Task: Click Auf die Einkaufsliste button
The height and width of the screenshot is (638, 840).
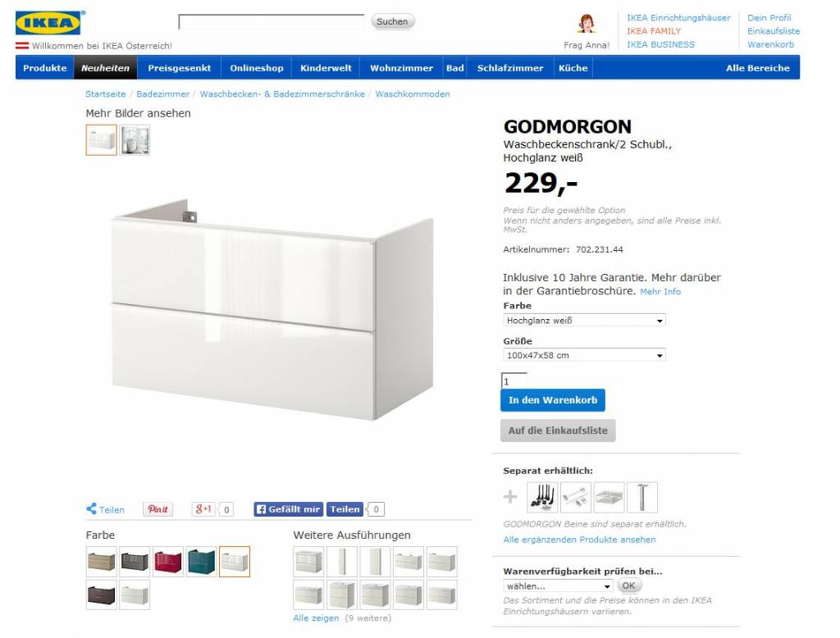Action: pos(558,431)
